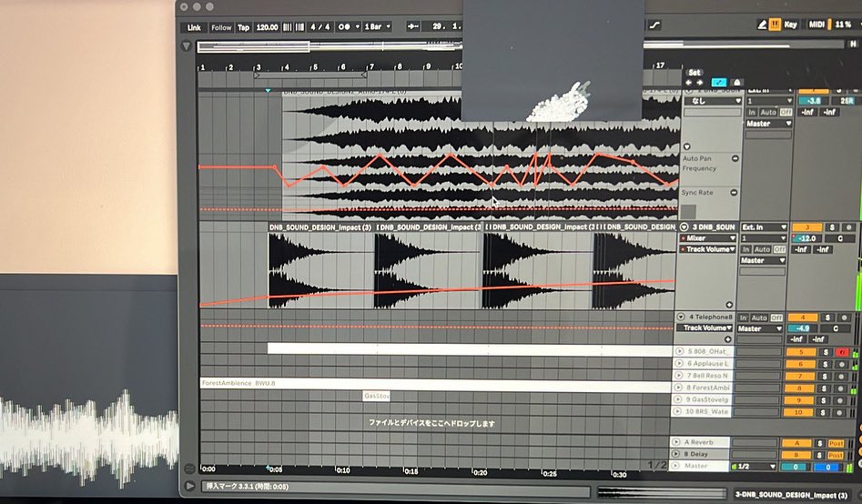Image resolution: width=862 pixels, height=504 pixels.
Task: Open track 4 Track Volume control chooser
Action: [705, 328]
